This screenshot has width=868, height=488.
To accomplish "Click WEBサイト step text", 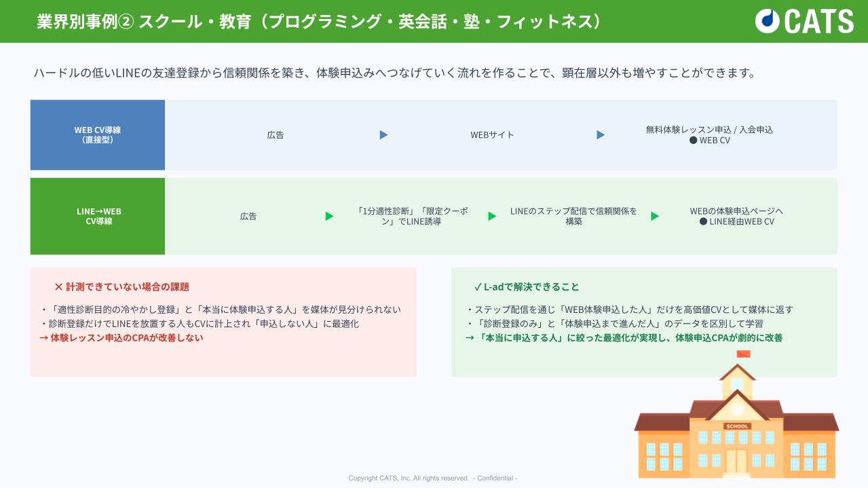I will tap(493, 135).
